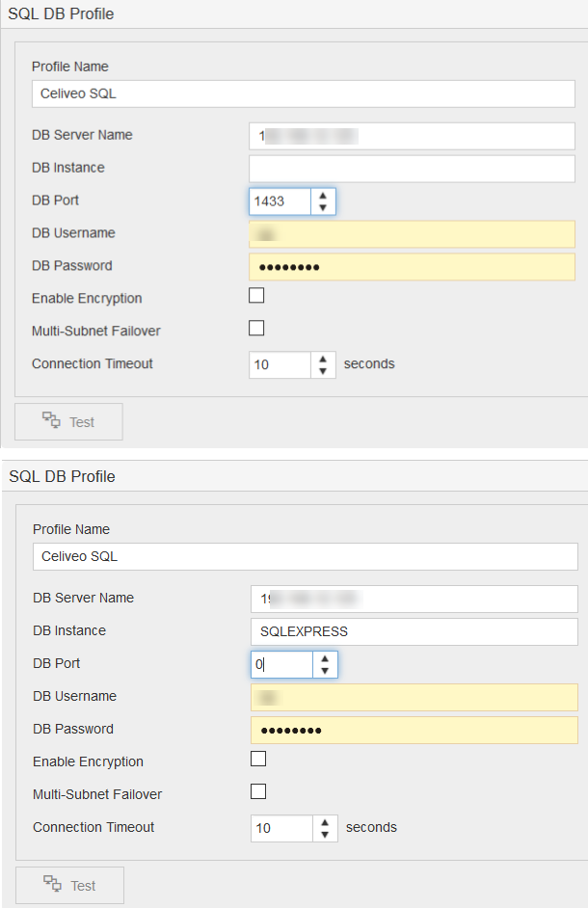Screen dimensions: 588x908
Task: Click the empty DB Instance field
Action: click(x=412, y=168)
